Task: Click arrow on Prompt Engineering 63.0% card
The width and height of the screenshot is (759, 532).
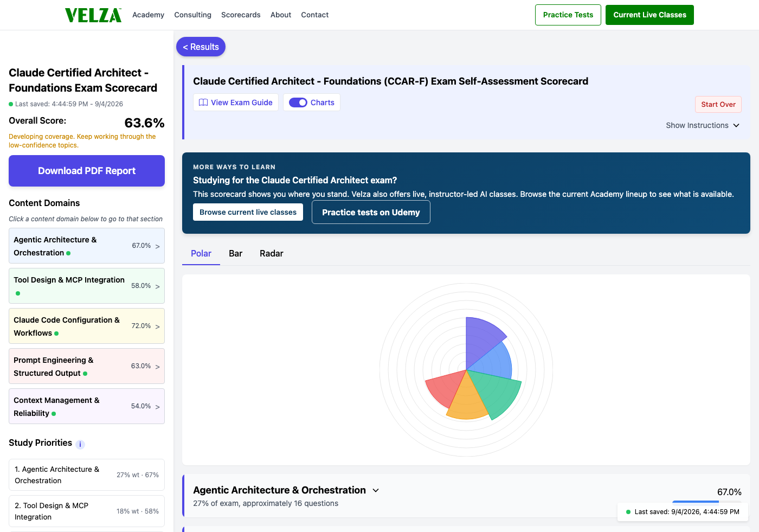Action: point(157,367)
